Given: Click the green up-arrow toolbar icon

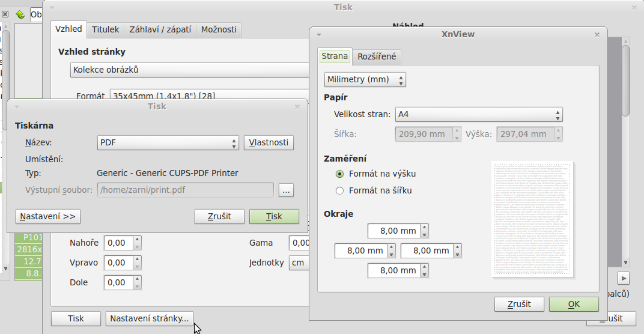Looking at the screenshot, I should pyautogui.click(x=20, y=14).
